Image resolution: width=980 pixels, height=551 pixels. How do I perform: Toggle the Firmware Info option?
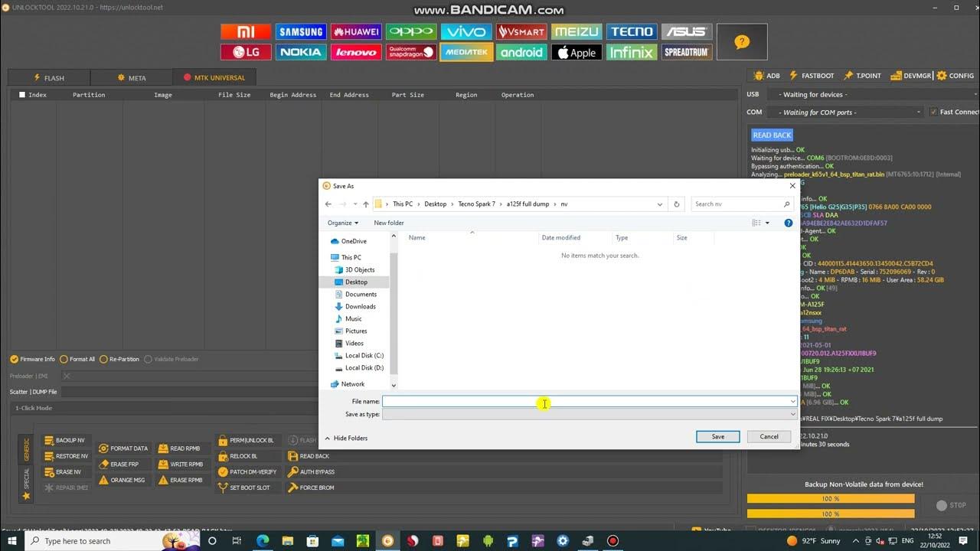33,359
